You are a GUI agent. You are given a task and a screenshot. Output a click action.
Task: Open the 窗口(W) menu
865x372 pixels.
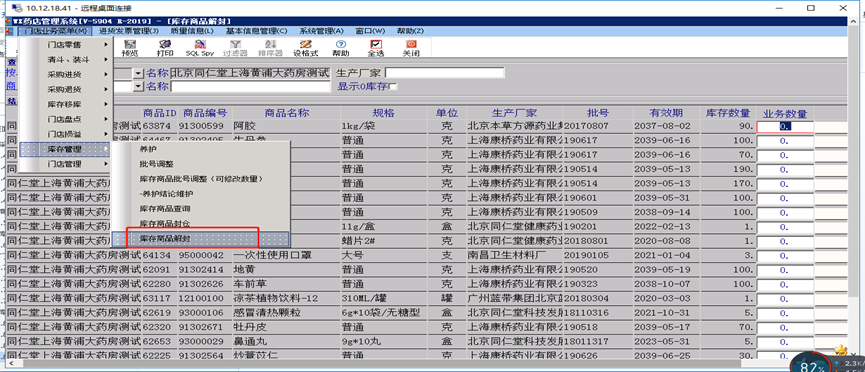tap(370, 31)
